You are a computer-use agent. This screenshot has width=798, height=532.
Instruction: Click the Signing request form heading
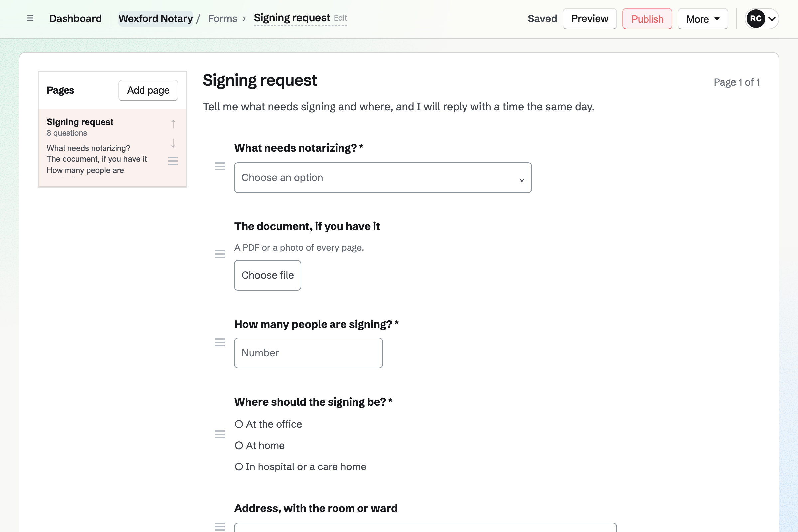260,81
